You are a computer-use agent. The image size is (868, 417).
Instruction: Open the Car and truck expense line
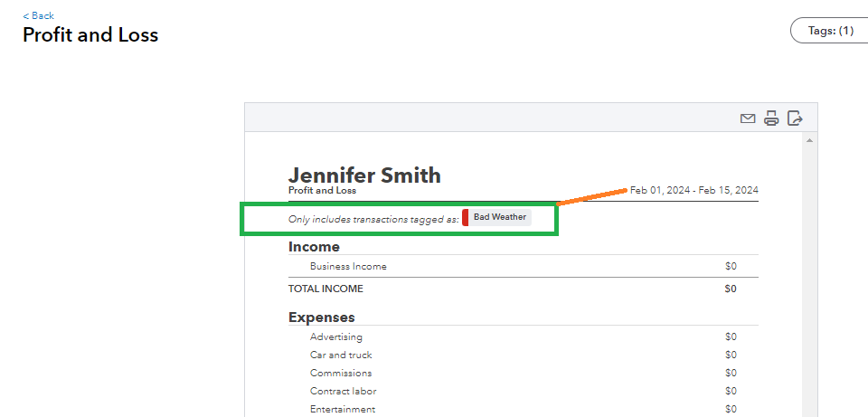341,355
